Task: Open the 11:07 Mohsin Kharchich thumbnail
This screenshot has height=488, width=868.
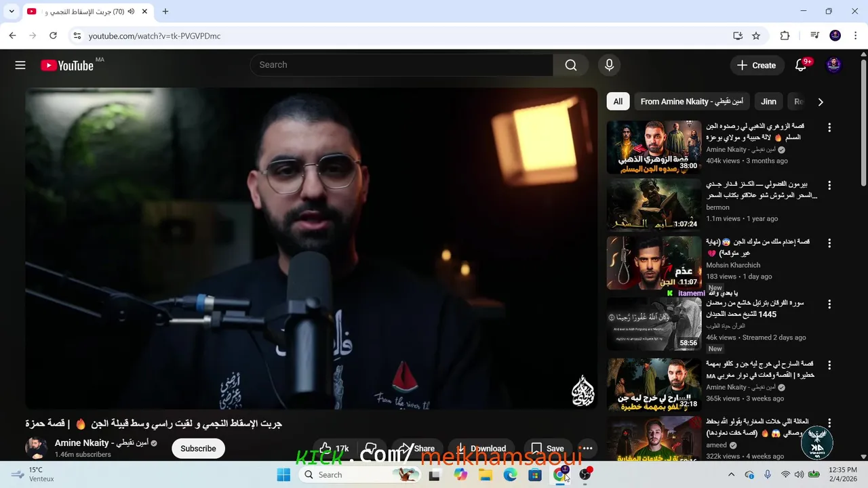Action: [654, 262]
